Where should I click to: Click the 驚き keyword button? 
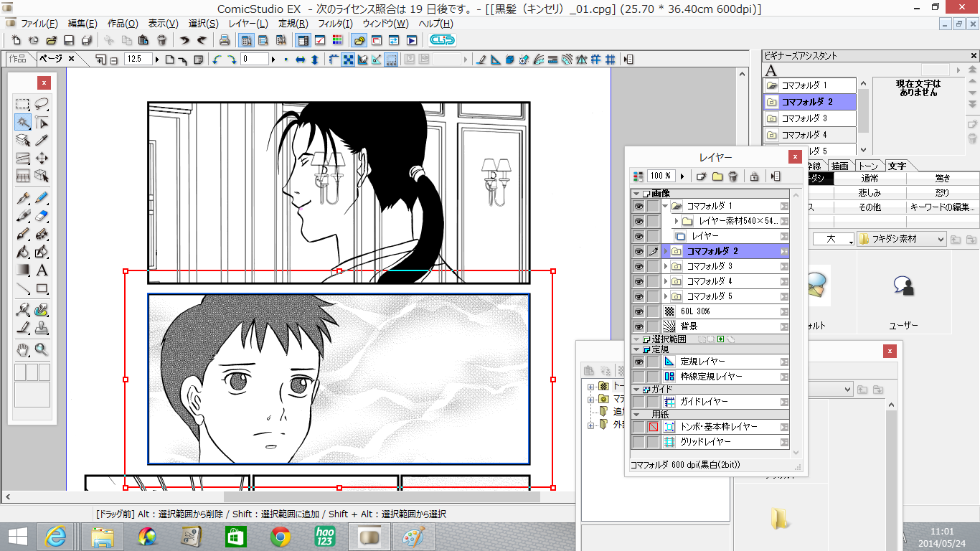942,179
